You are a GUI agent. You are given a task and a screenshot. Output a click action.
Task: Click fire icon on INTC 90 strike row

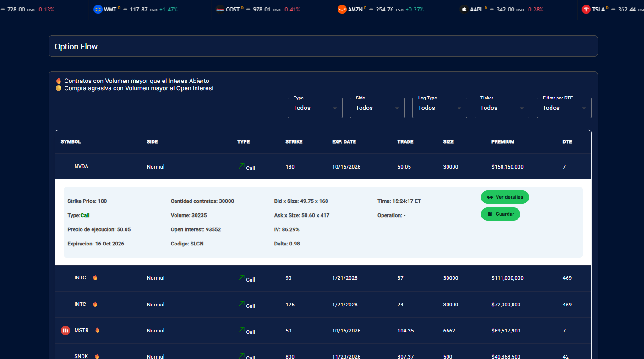click(x=95, y=277)
